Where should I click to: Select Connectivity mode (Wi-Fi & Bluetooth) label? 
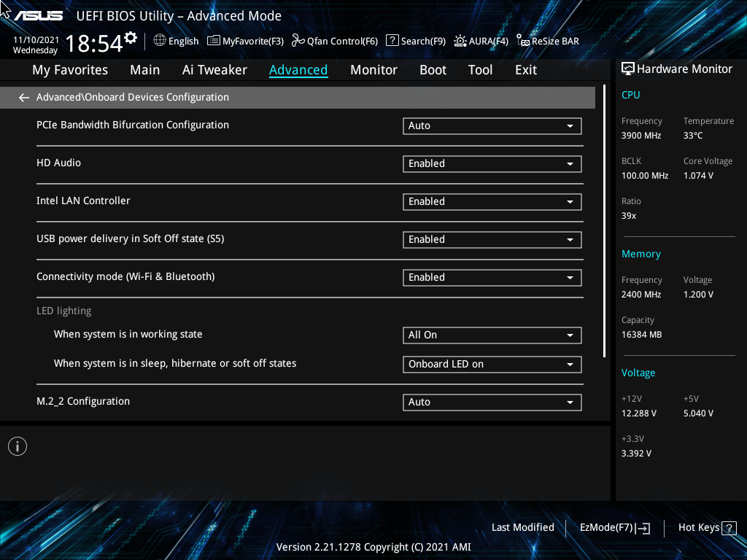125,276
